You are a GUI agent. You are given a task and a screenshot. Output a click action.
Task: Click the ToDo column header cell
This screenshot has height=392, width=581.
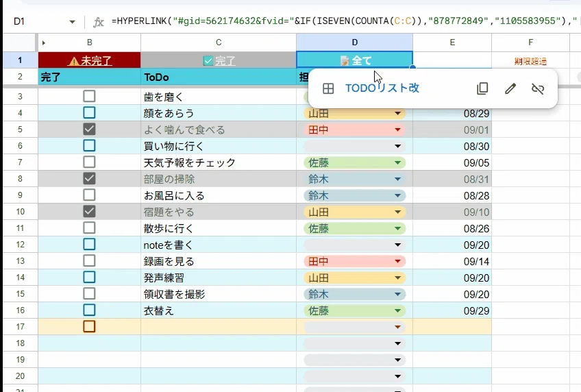pyautogui.click(x=219, y=77)
